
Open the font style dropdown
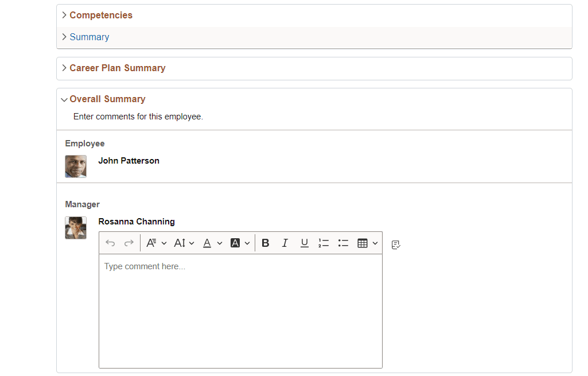155,243
